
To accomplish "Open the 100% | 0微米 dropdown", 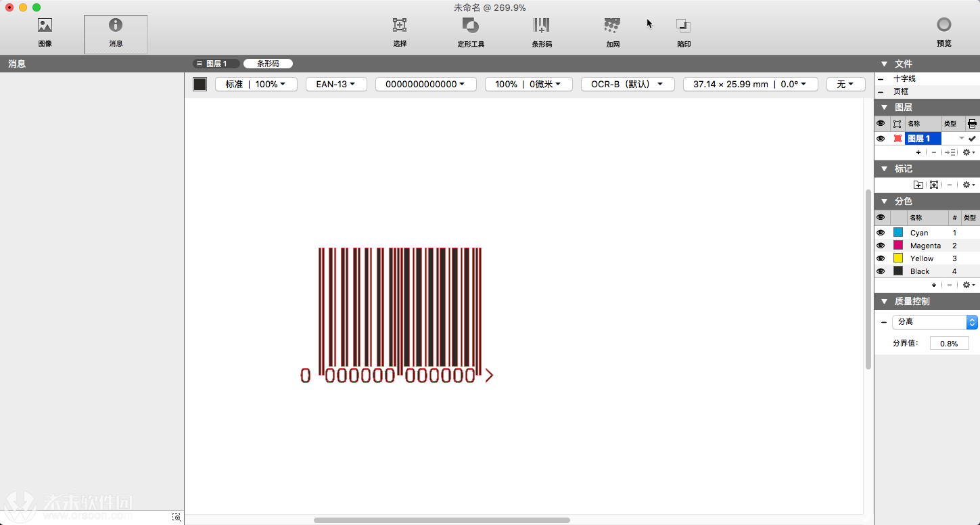I will click(529, 84).
